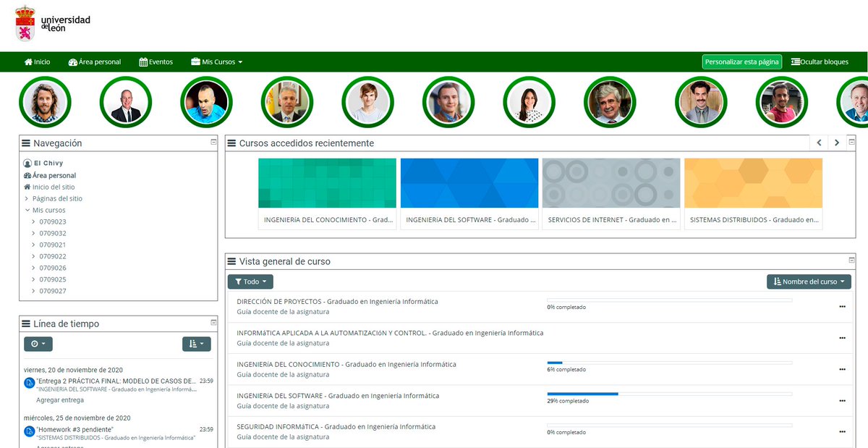Click the INGENIERÍA DEL SOFTWARE 29% progress bar
This screenshot has width=868, height=448.
click(670, 394)
